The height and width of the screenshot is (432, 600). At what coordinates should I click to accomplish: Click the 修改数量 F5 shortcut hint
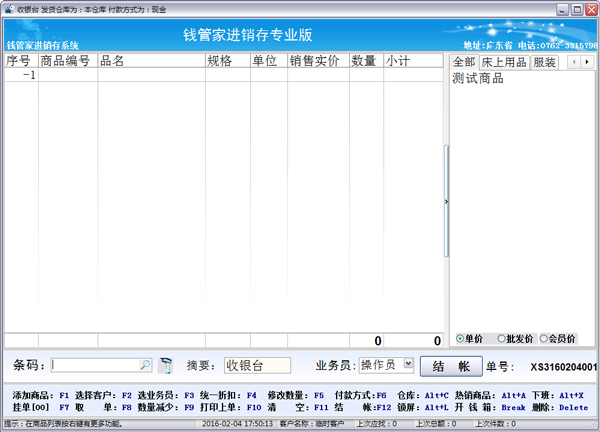point(295,395)
